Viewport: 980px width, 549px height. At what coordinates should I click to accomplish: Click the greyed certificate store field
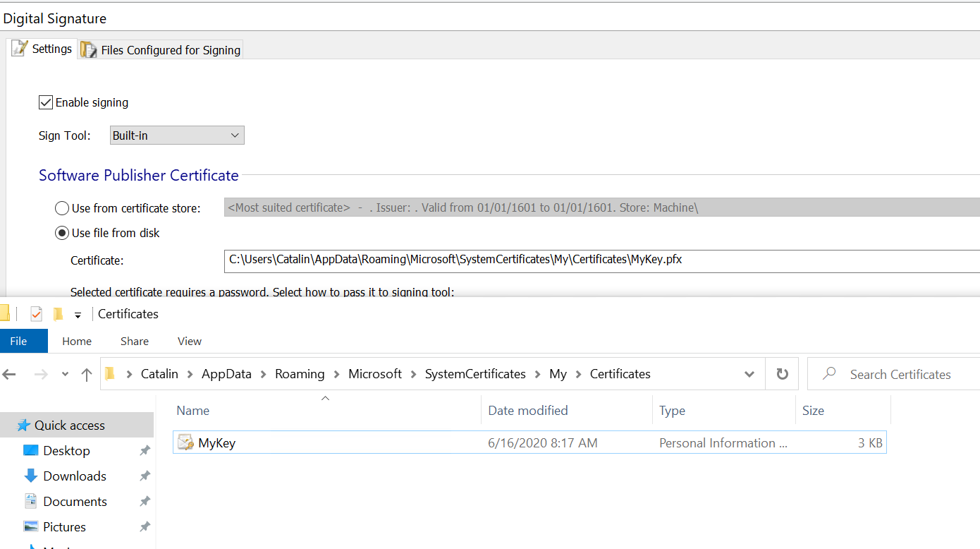coord(602,207)
